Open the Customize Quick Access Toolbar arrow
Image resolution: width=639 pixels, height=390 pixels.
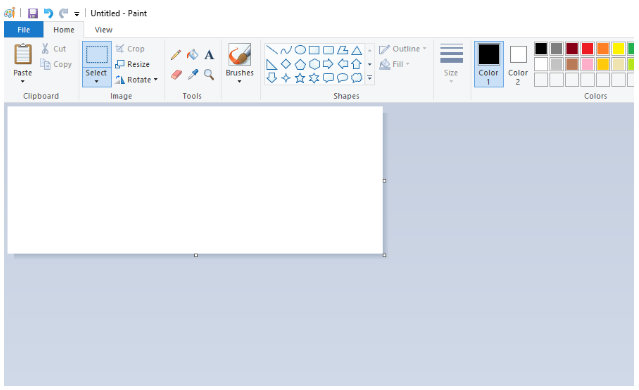[77, 14]
